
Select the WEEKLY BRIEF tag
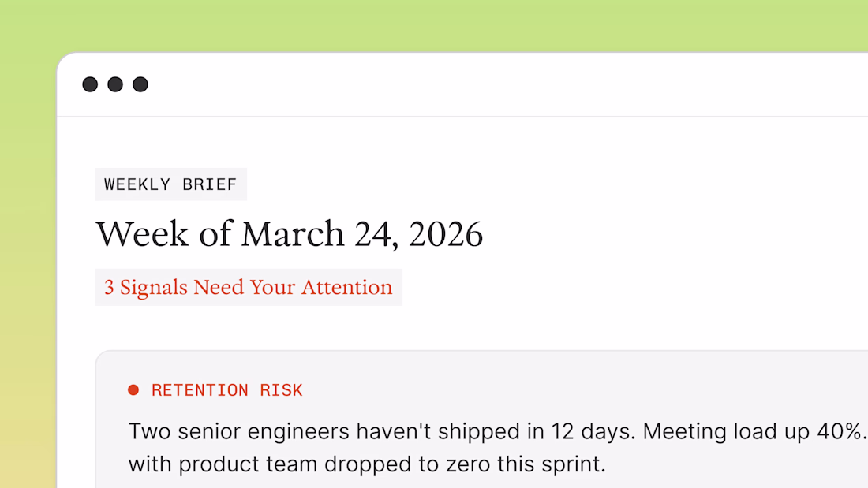click(x=170, y=184)
